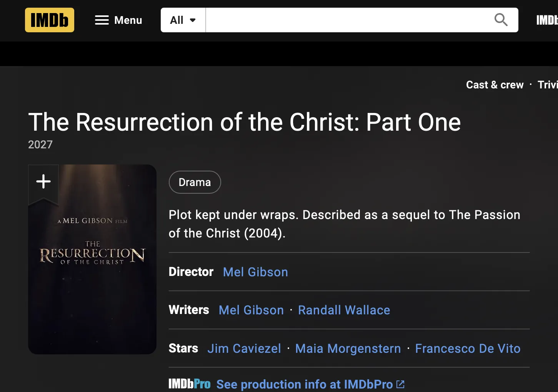Click the external link arrow icon

tap(400, 384)
